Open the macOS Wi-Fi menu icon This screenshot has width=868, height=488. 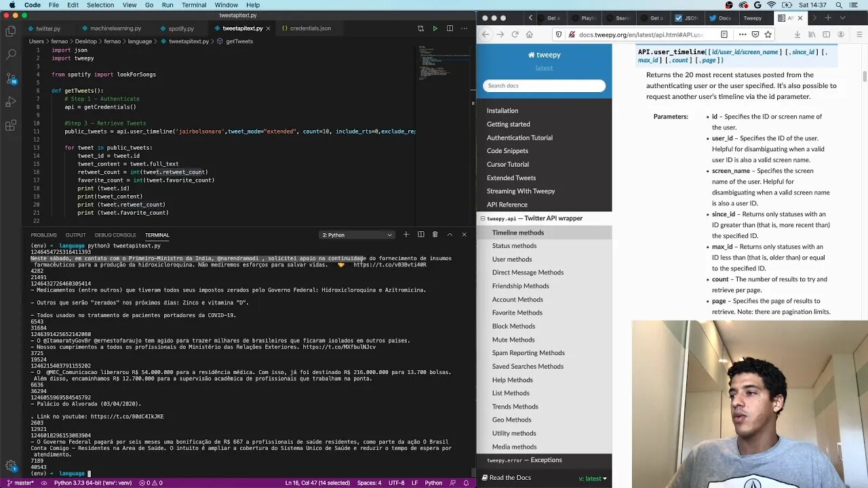(x=770, y=5)
